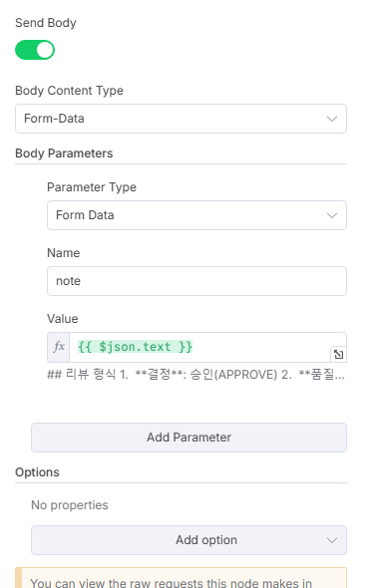Viewport: 368px width, 588px height.
Task: Open the Add option dropdown
Action: [x=188, y=540]
